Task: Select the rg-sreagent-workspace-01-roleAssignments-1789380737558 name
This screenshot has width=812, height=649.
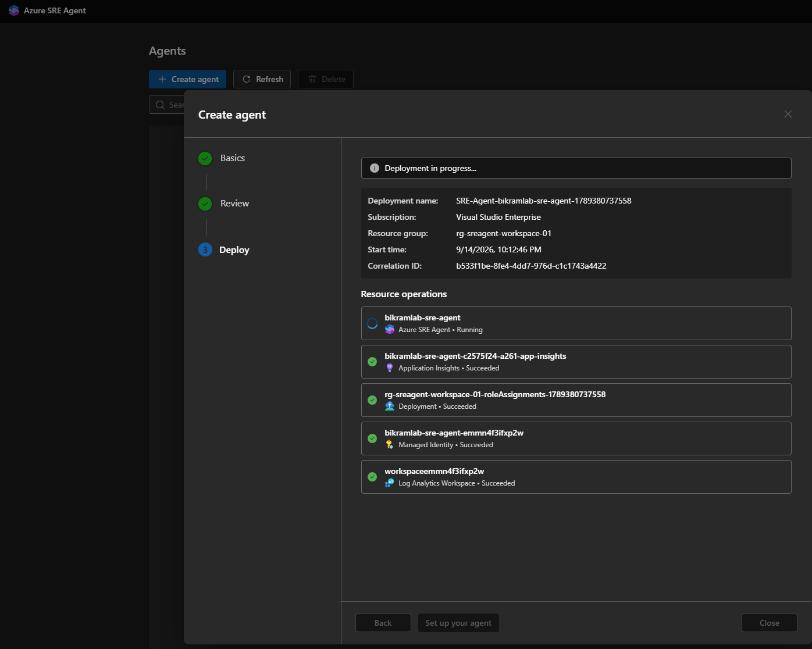Action: click(x=495, y=394)
